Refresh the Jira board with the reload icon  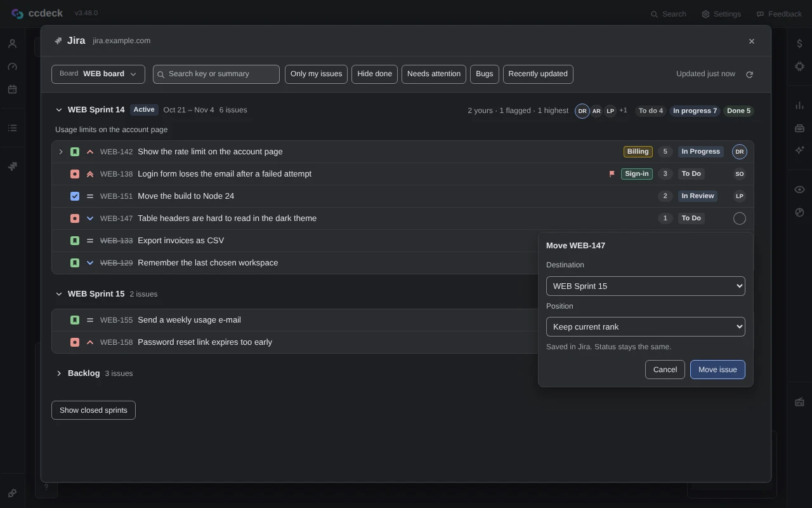pos(749,74)
